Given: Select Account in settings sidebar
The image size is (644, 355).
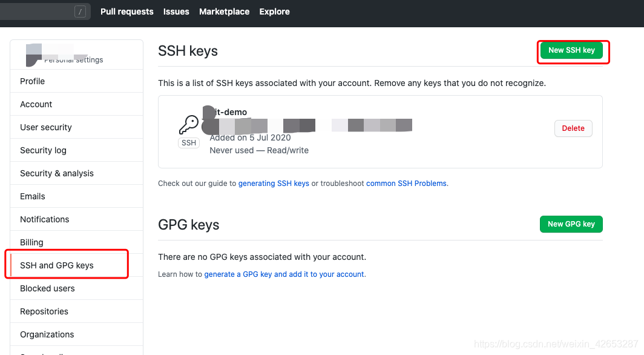Looking at the screenshot, I should (x=77, y=104).
